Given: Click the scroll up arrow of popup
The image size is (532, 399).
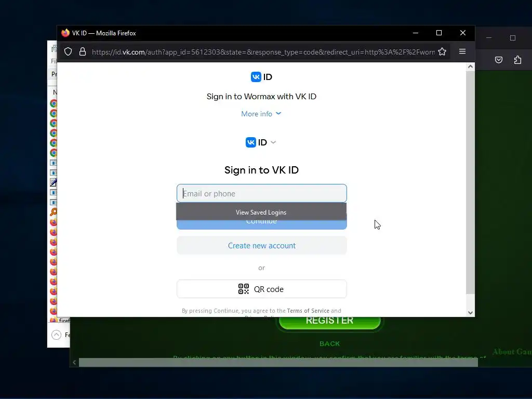Looking at the screenshot, I should pos(470,66).
